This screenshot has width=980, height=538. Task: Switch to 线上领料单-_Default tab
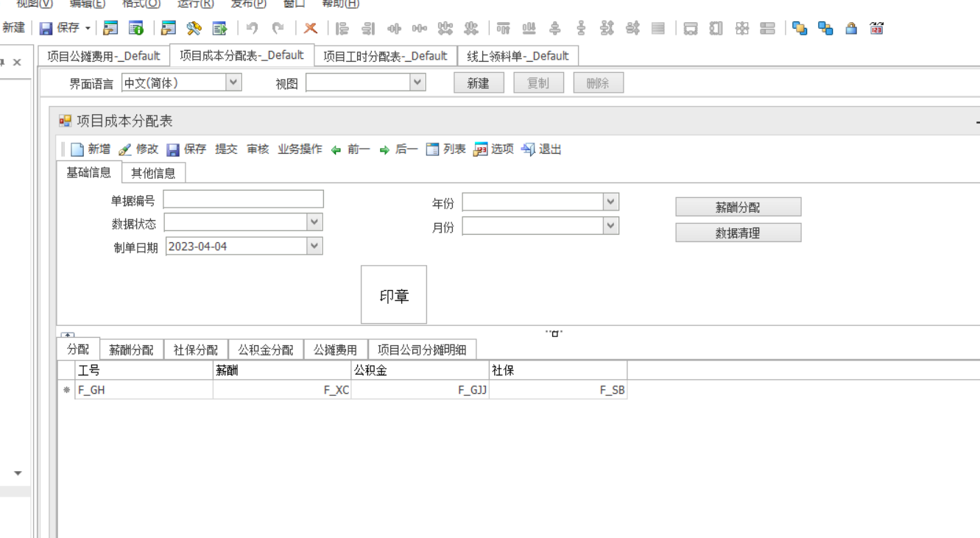(x=518, y=56)
